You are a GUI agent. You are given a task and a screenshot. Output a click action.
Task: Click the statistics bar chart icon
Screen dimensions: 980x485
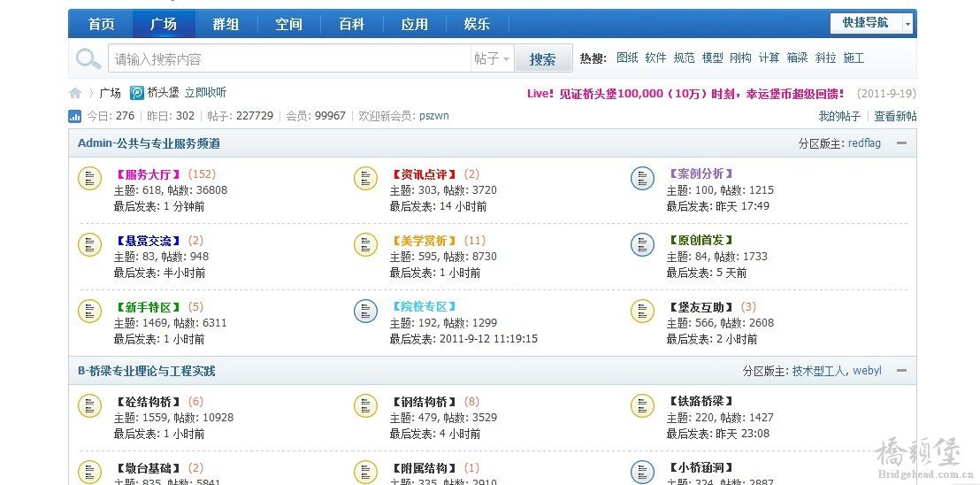tap(74, 116)
